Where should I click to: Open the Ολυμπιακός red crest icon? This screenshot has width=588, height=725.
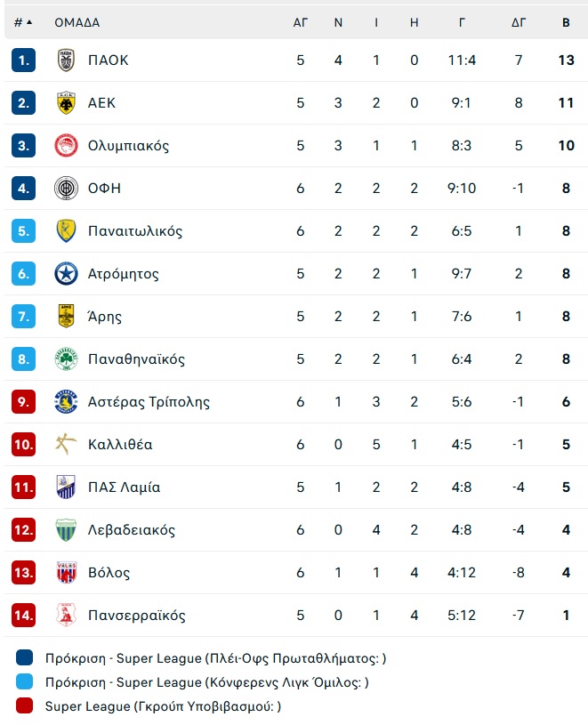(66, 145)
